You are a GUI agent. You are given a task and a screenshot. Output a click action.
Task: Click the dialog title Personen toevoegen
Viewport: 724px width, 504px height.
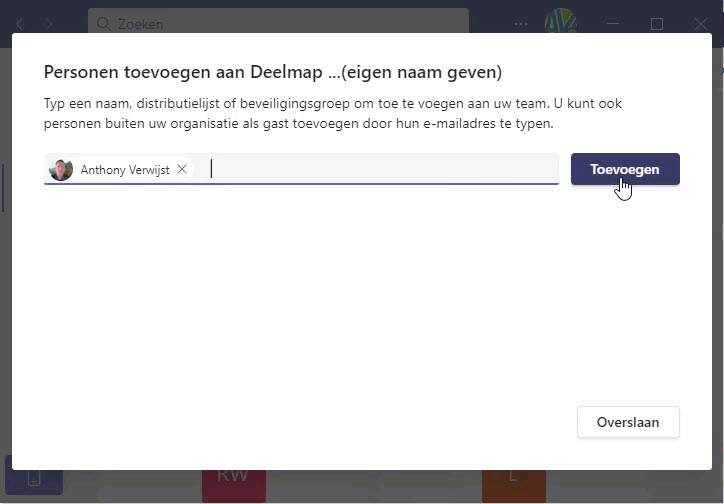[x=273, y=72]
